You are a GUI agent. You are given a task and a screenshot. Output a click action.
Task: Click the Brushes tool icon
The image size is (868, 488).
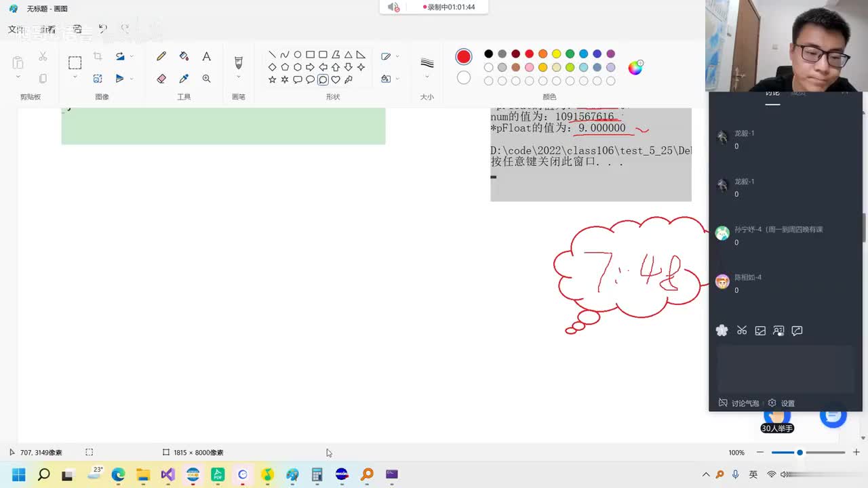[x=238, y=62]
